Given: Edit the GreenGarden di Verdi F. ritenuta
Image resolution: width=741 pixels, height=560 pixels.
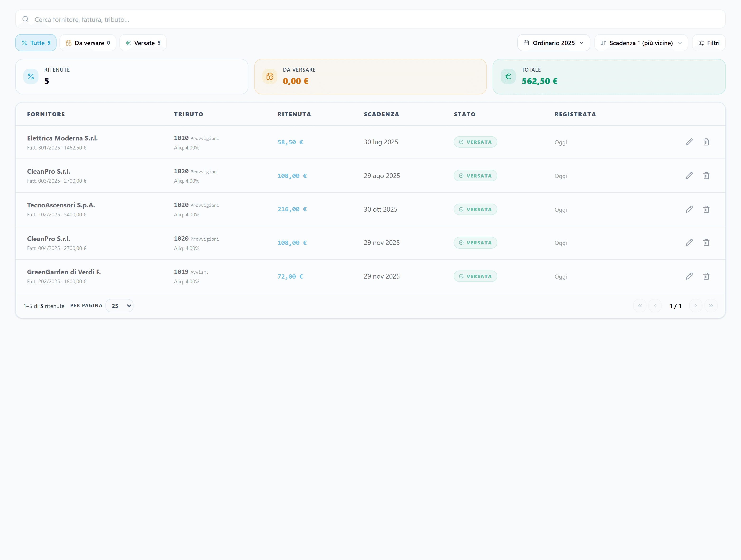Looking at the screenshot, I should pyautogui.click(x=689, y=276).
